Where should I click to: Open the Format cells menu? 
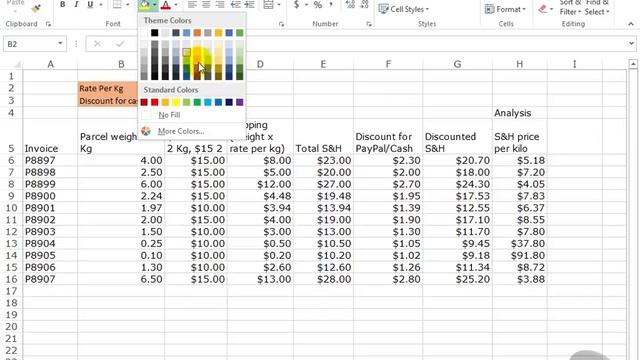505,9
